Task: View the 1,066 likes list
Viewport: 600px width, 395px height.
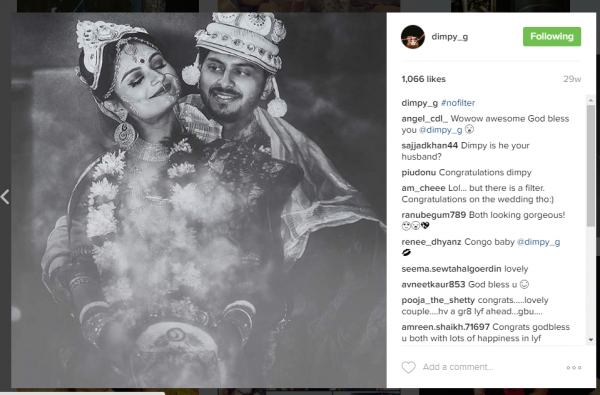Action: (424, 79)
